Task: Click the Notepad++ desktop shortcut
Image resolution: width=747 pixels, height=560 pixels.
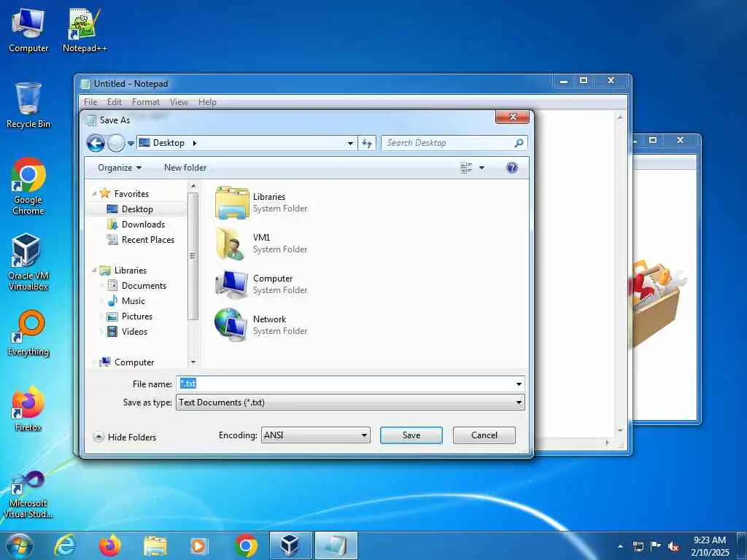Action: [85, 30]
